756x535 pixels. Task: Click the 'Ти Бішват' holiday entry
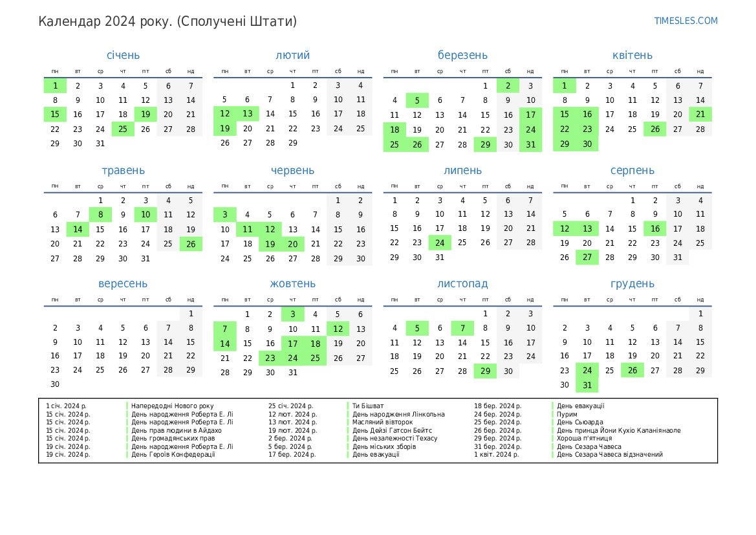click(x=365, y=406)
